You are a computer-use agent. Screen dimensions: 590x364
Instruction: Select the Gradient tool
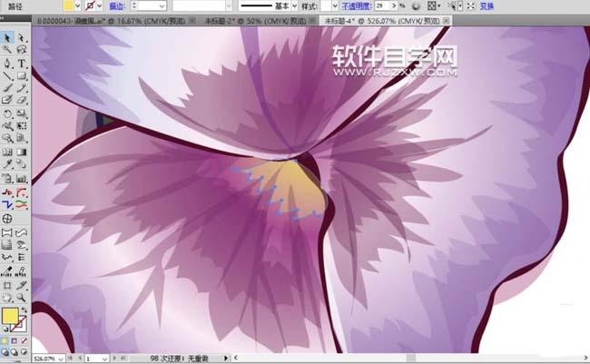pyautogui.click(x=22, y=152)
